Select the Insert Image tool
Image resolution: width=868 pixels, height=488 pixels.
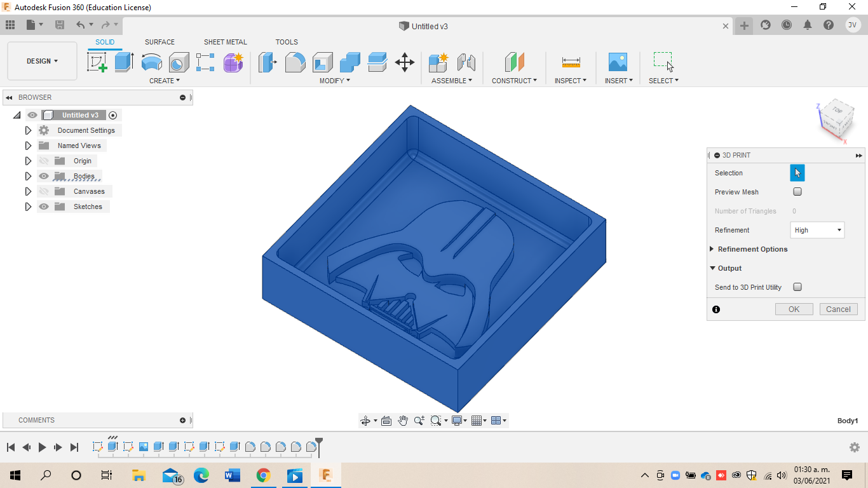click(618, 62)
